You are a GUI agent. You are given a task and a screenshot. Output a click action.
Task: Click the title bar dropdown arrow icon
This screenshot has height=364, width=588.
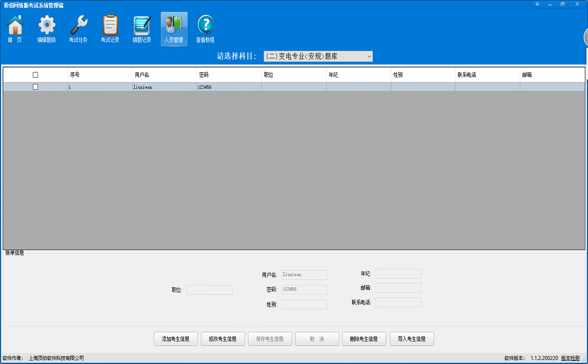[537, 4]
